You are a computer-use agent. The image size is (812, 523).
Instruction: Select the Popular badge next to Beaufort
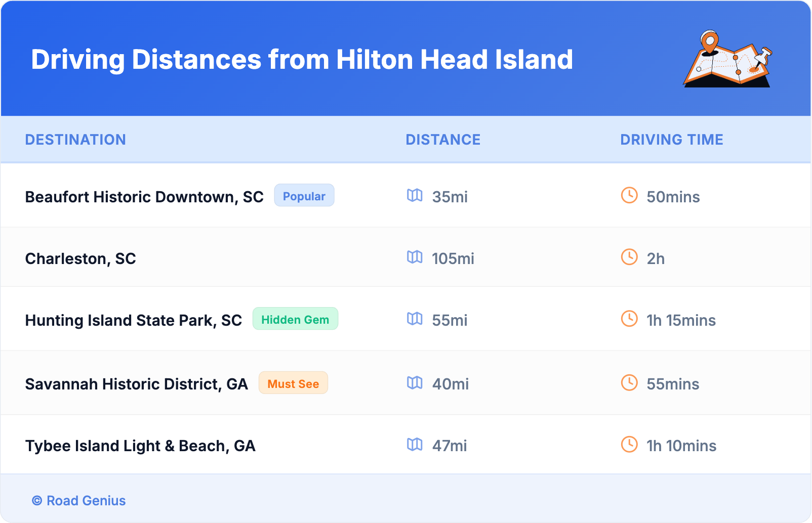tap(304, 196)
